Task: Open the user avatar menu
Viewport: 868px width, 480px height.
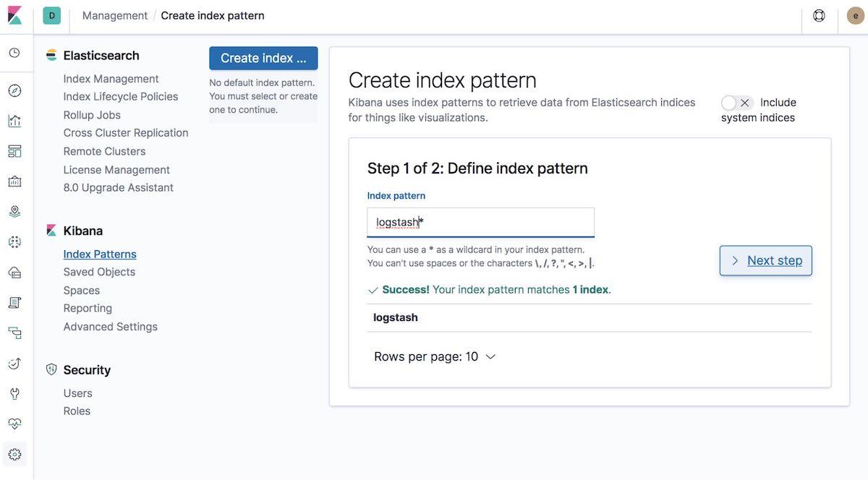Action: click(x=856, y=15)
